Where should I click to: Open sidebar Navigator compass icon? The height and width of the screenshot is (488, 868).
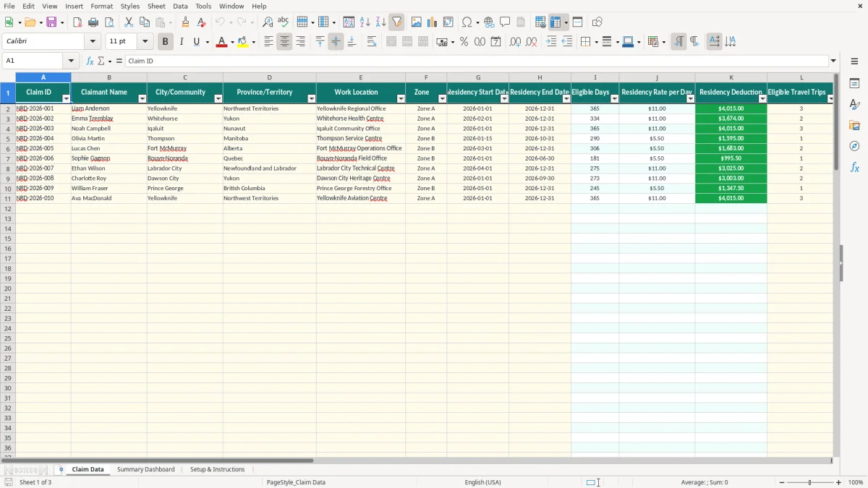pyautogui.click(x=854, y=147)
